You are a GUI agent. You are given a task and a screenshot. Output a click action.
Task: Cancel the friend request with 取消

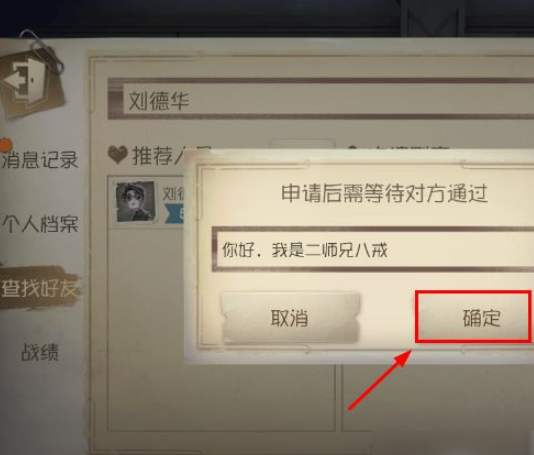coord(290,317)
